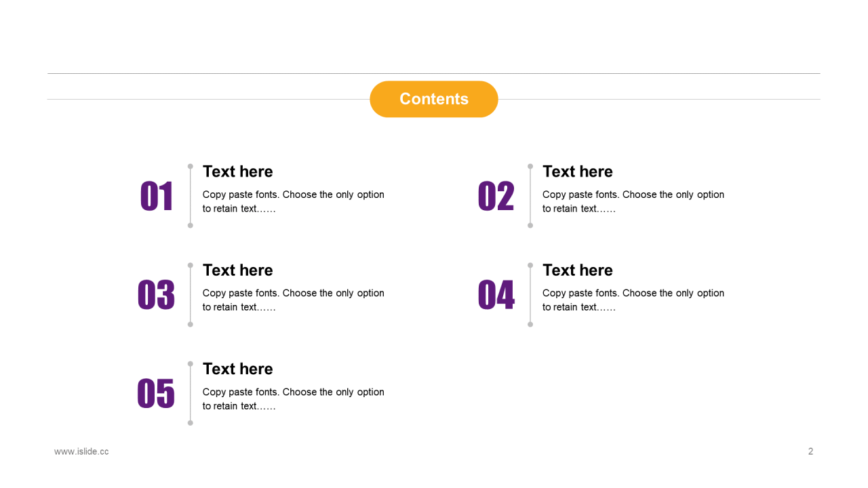Screen dimensions: 868x488
Task: Select description paragraph under item 03
Action: [x=294, y=300]
